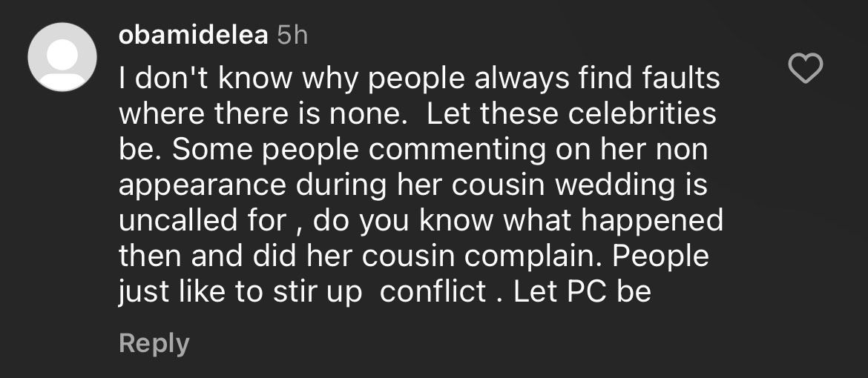
Task: Select the abbreviation "PC" in the comment
Action: pyautogui.click(x=588, y=291)
